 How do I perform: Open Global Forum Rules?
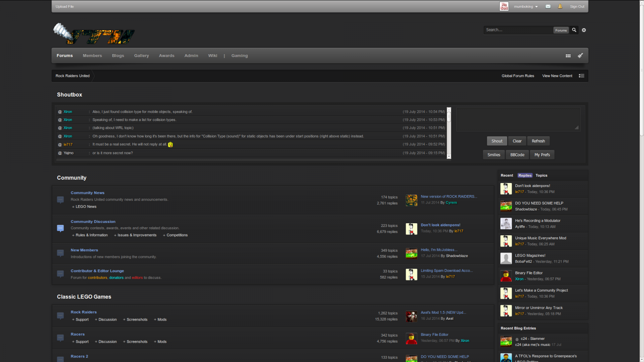pyautogui.click(x=518, y=76)
